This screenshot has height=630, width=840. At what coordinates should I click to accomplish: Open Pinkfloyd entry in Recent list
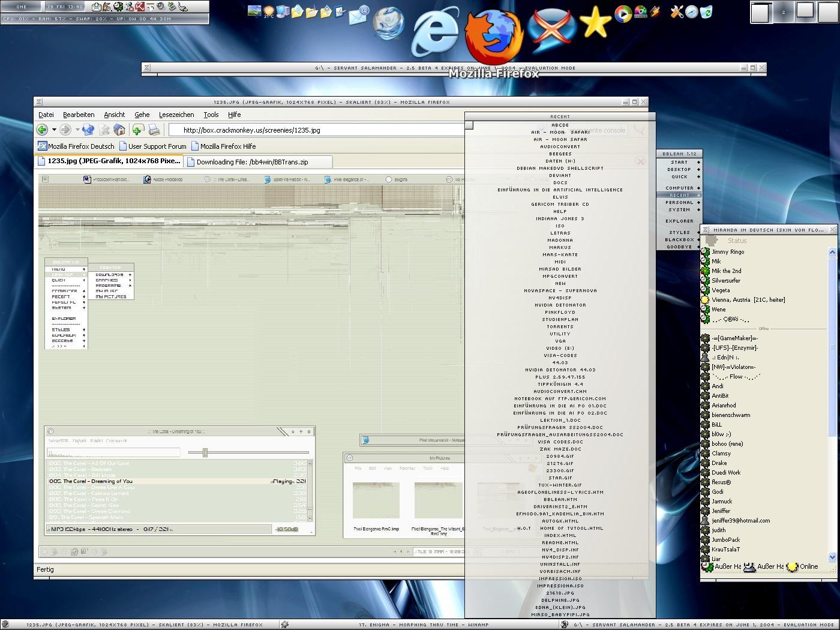pos(560,312)
